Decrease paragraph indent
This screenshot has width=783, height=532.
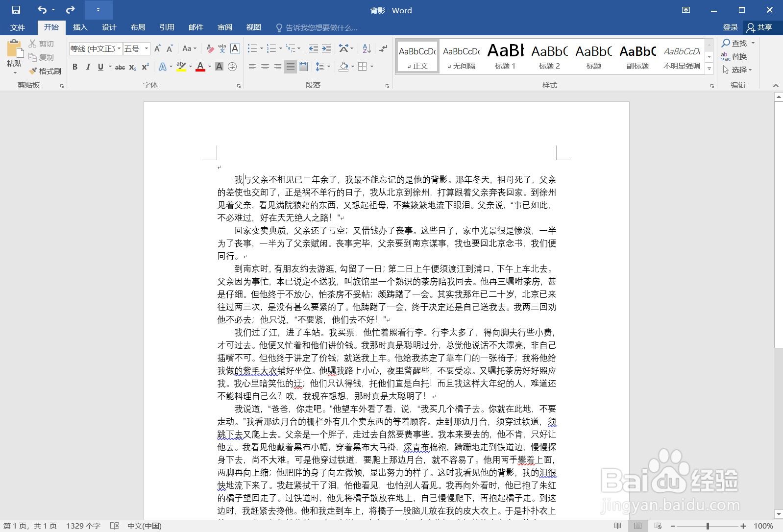coord(314,48)
